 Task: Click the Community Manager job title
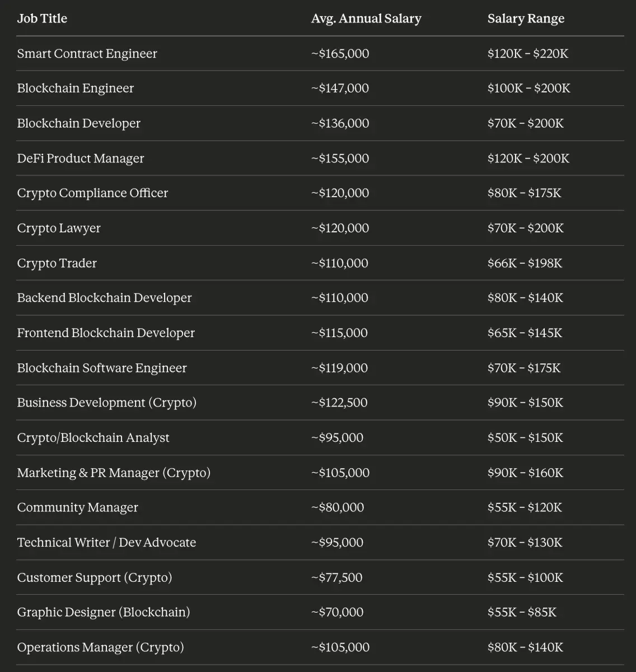tap(77, 508)
